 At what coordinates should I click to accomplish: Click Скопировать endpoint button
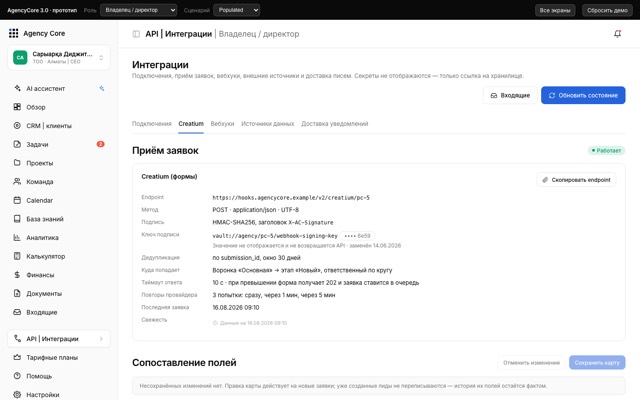(x=576, y=180)
